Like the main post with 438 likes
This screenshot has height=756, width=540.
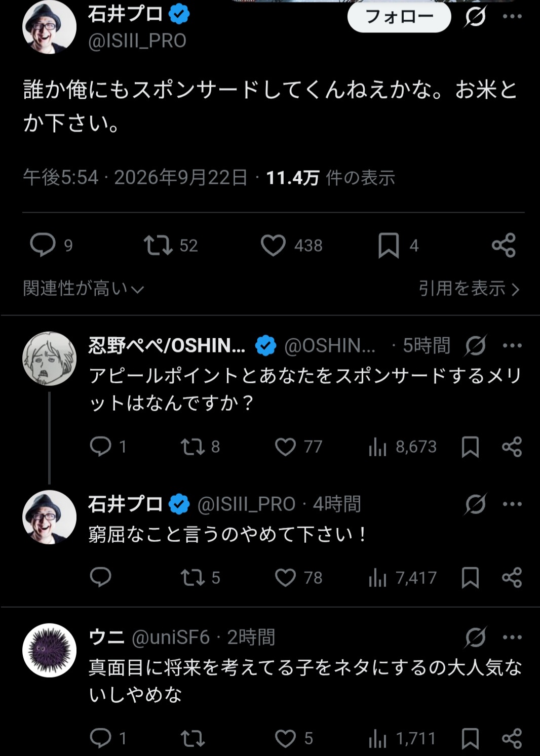coord(273,246)
